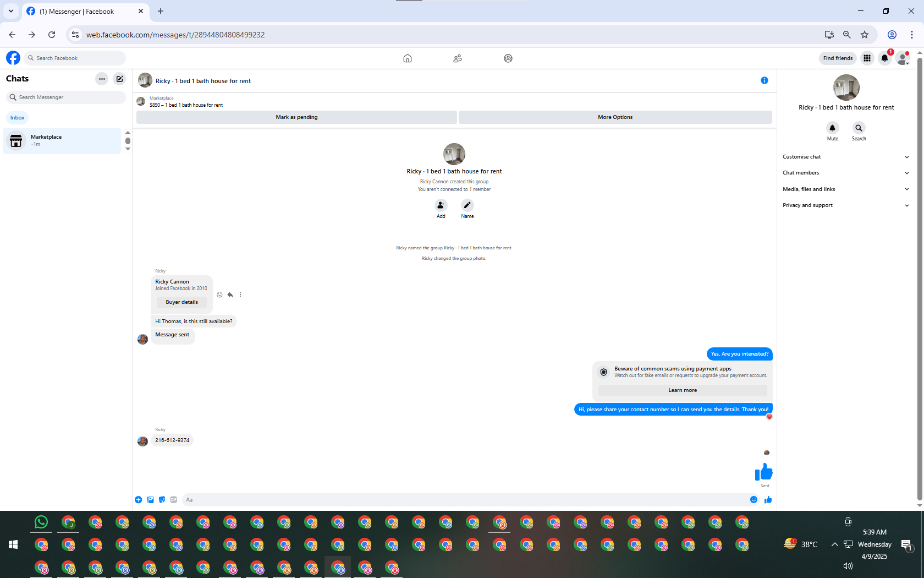Expand Media, files and links section

click(x=846, y=189)
